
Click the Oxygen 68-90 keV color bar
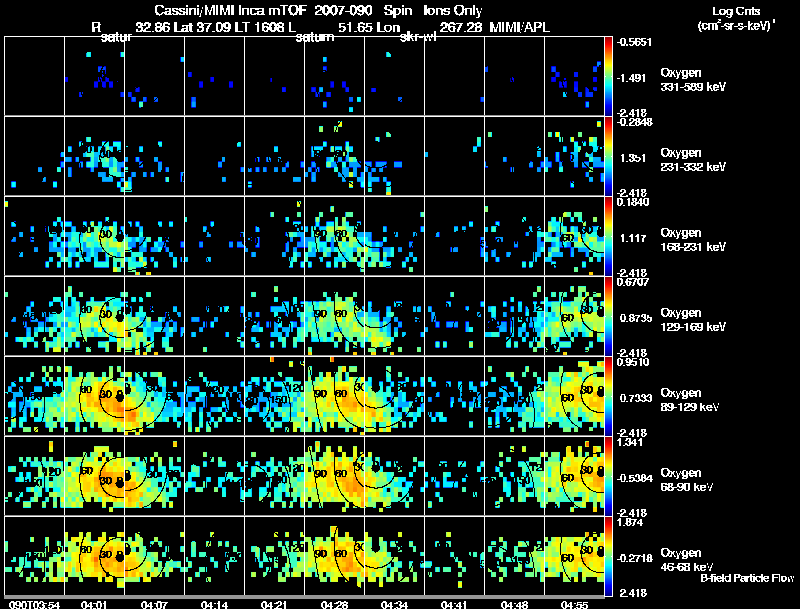(x=608, y=476)
